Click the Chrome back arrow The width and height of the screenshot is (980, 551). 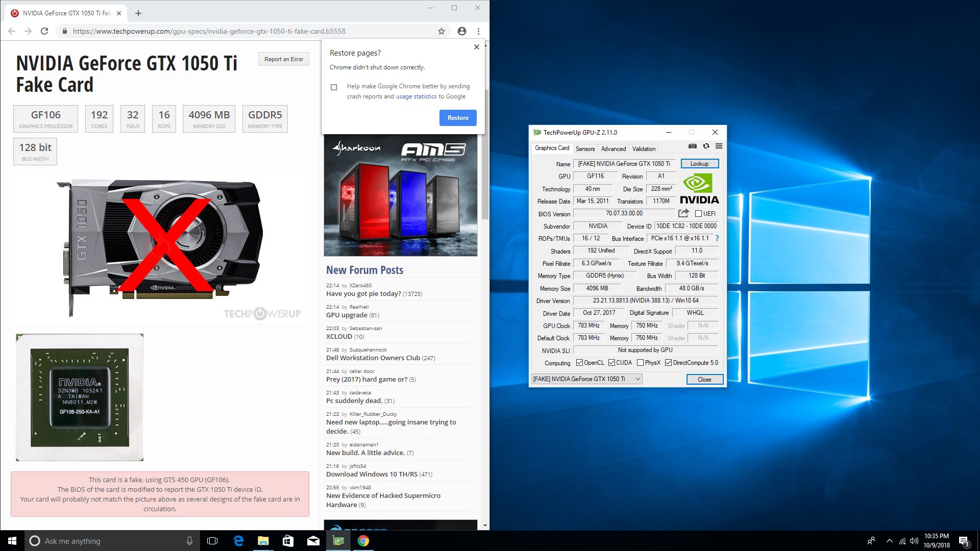[x=12, y=31]
